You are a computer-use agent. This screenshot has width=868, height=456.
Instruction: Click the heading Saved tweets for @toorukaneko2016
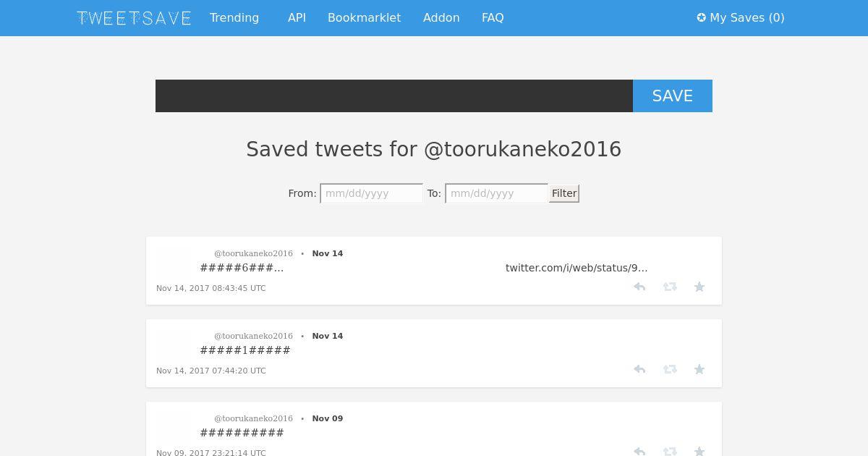click(434, 149)
